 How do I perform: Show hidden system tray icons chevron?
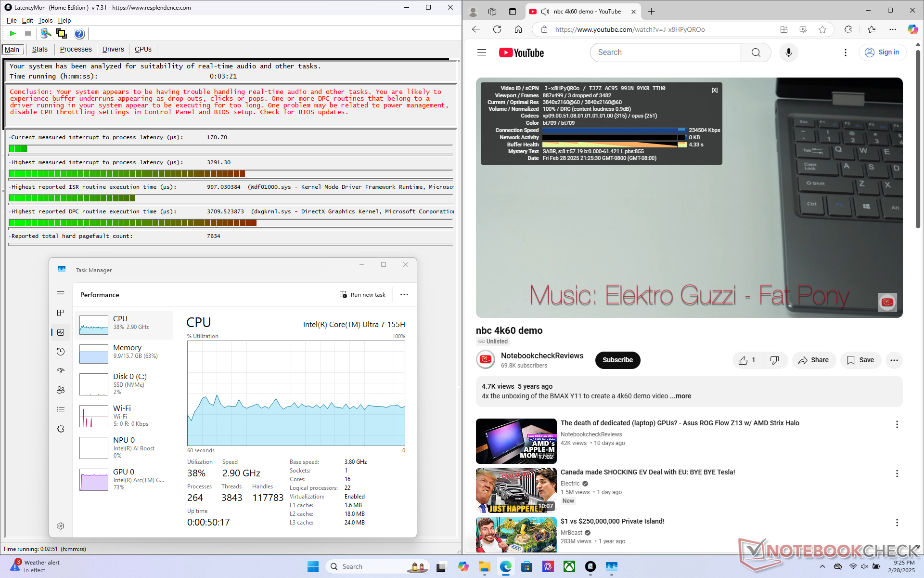[822, 566]
